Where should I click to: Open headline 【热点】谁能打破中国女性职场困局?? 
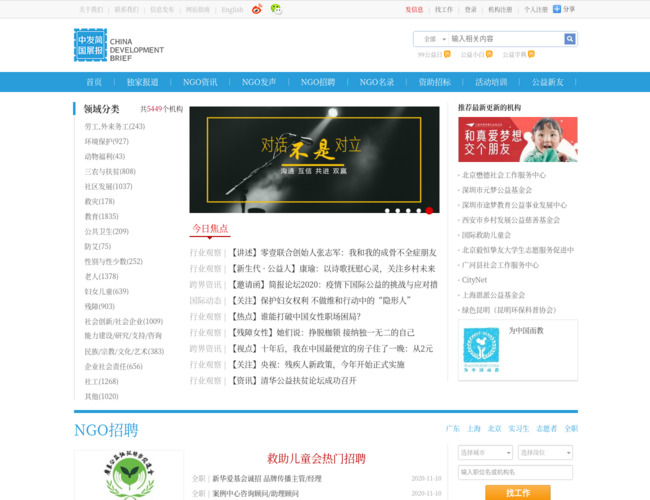click(296, 317)
